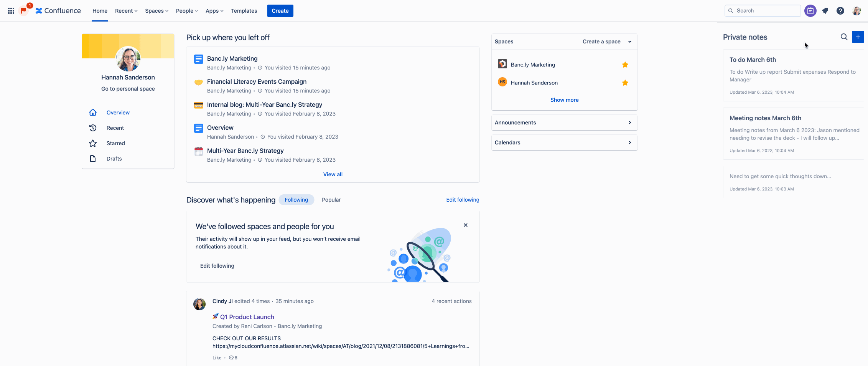Viewport: 868px width, 366px height.
Task: Click 4 recent actions text in feed
Action: [x=451, y=301]
